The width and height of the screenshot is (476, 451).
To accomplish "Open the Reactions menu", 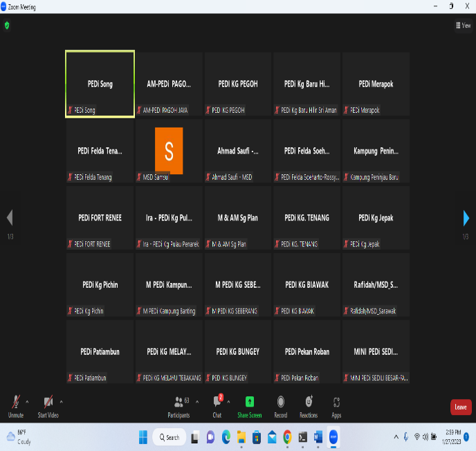I will pos(309,405).
